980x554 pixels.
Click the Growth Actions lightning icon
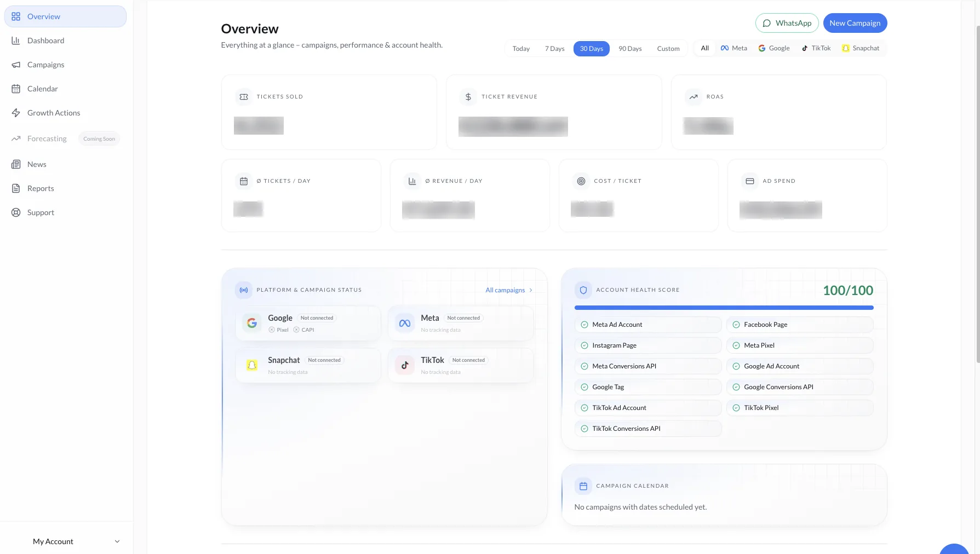(x=16, y=113)
